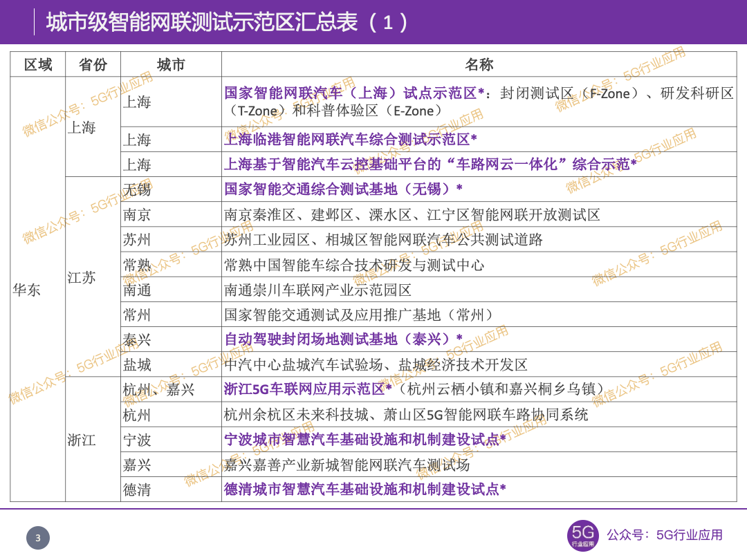Click 宁波城市智慧汽车基础设施和机制建设试点 entry
747x560 pixels.
[x=479, y=439]
